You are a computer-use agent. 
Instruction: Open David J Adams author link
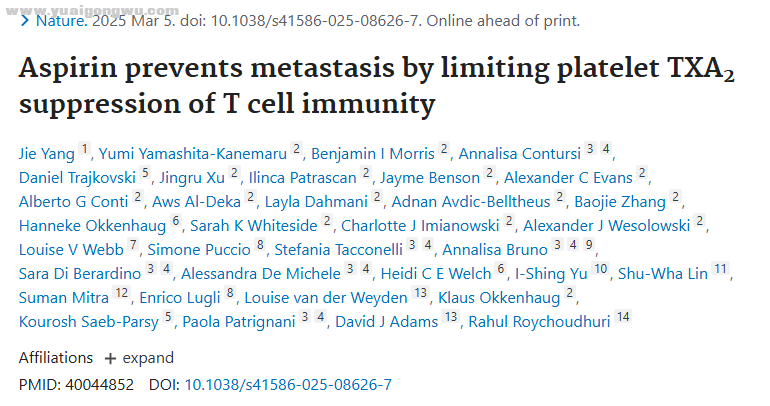point(386,322)
